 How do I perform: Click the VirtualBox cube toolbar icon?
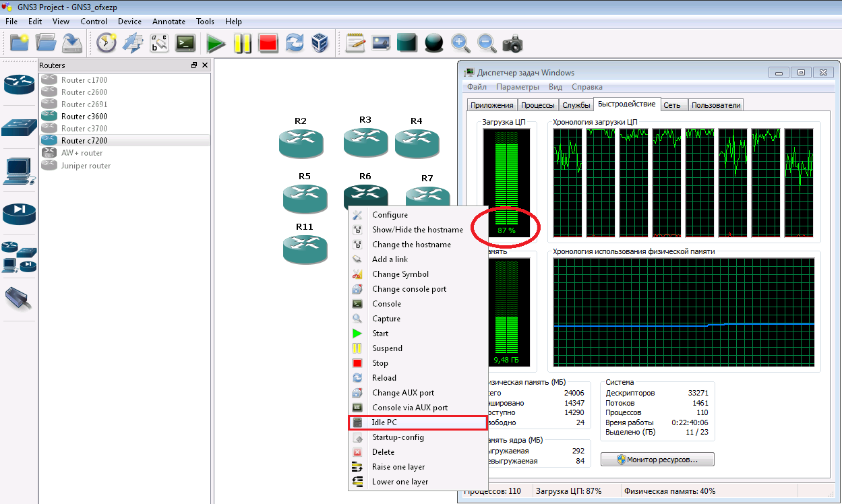pos(319,43)
